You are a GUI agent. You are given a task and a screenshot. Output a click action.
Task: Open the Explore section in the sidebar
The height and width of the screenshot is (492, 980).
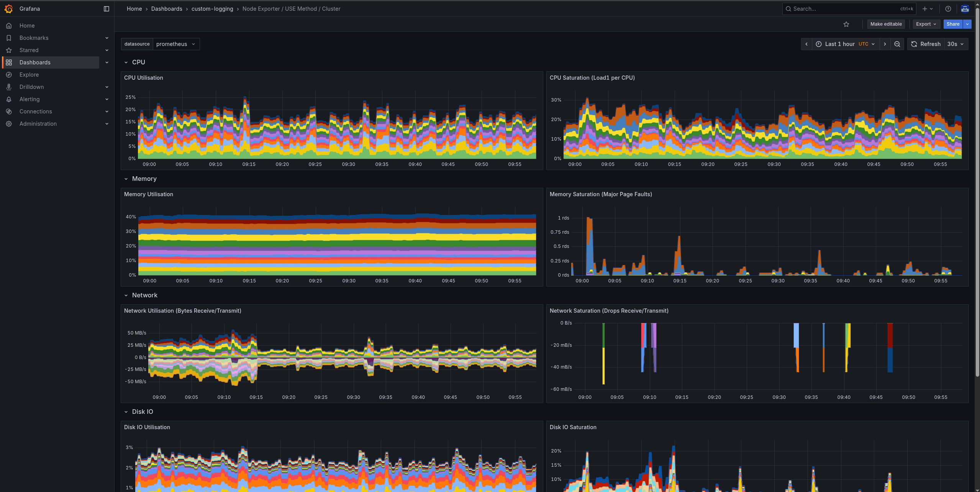point(29,74)
